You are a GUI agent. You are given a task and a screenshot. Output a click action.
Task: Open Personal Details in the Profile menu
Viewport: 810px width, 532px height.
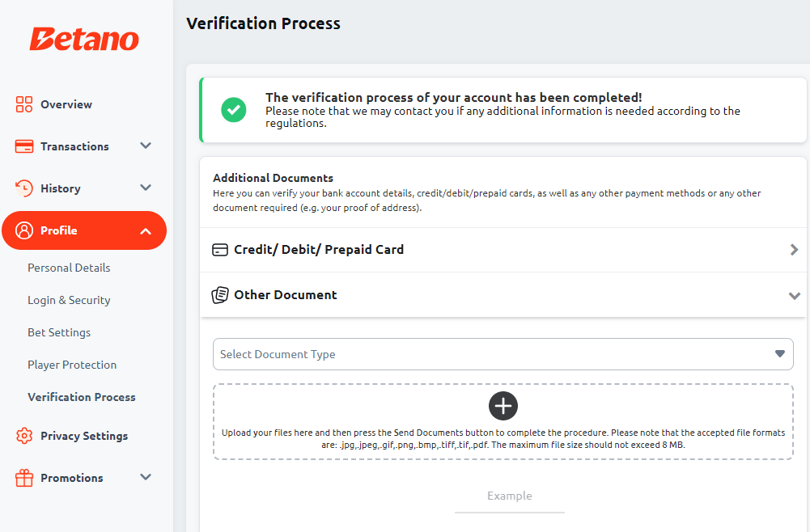(x=70, y=268)
